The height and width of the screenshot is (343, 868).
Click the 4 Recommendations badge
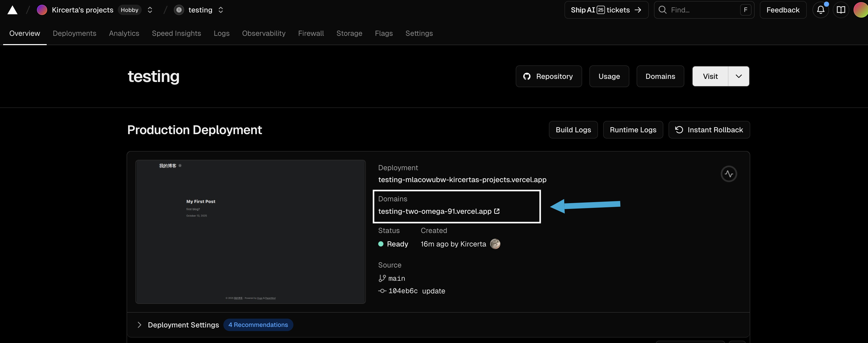coord(258,325)
